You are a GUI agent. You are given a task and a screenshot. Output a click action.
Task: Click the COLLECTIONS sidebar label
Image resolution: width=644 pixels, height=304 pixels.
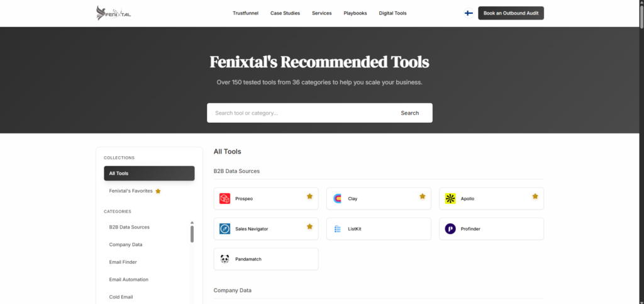tap(119, 158)
